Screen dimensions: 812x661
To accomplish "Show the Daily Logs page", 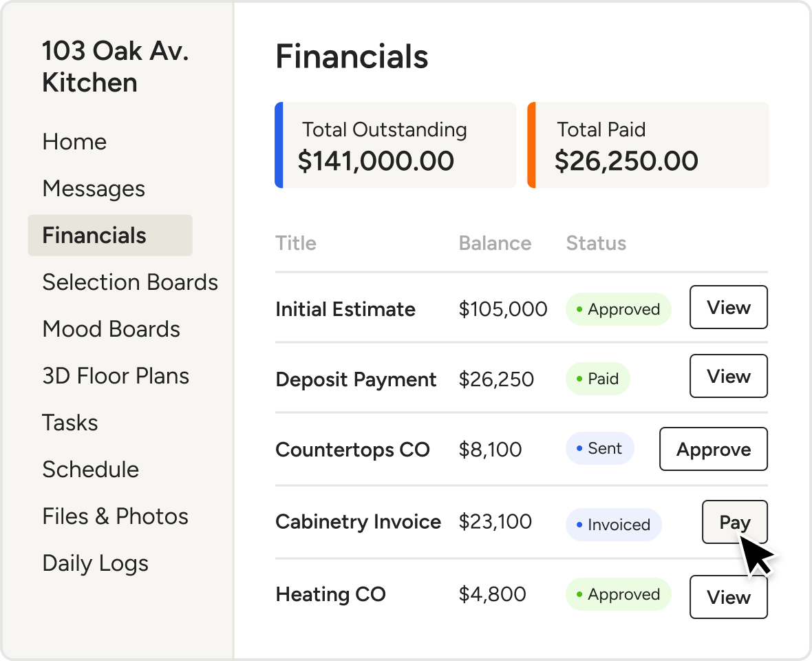I will click(95, 563).
